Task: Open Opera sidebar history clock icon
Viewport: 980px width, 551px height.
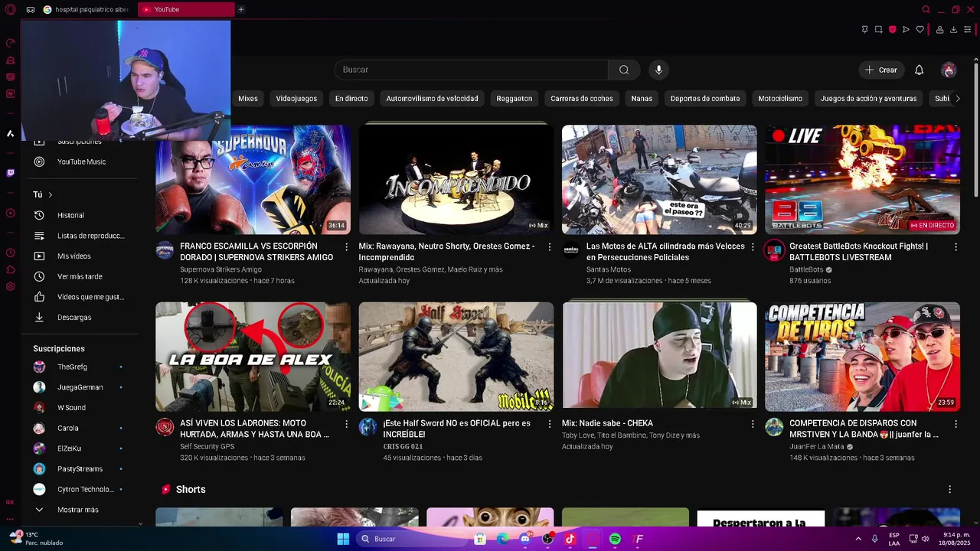Action: click(x=10, y=253)
